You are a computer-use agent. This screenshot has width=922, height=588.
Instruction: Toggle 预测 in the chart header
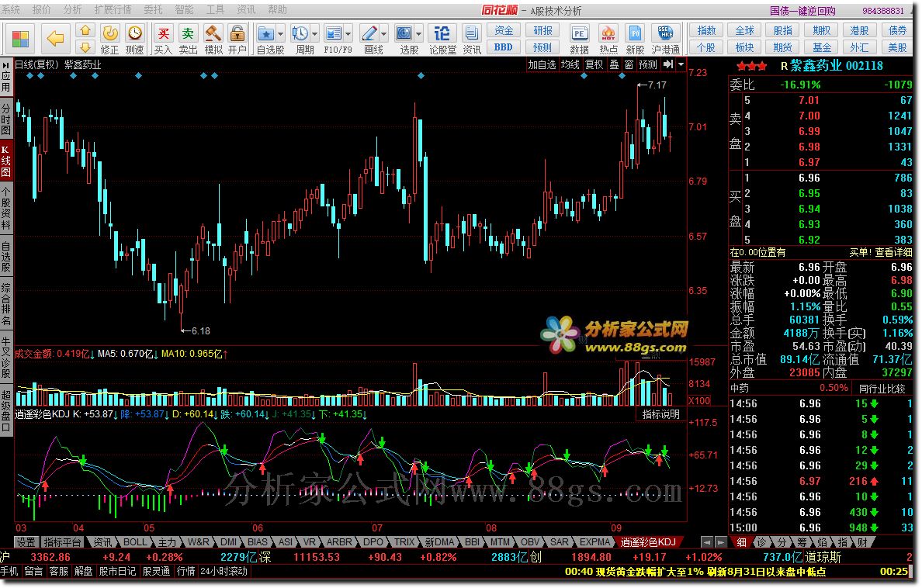click(648, 64)
